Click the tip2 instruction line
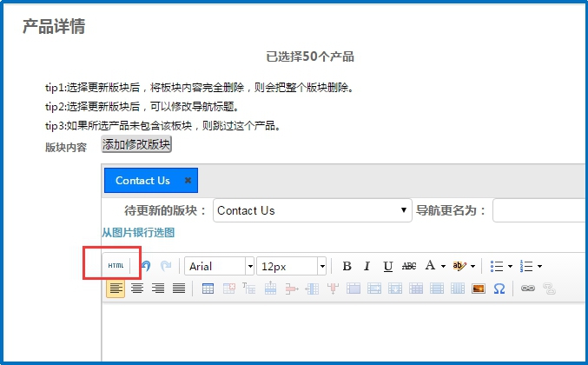Image resolution: width=588 pixels, height=365 pixels. point(142,107)
